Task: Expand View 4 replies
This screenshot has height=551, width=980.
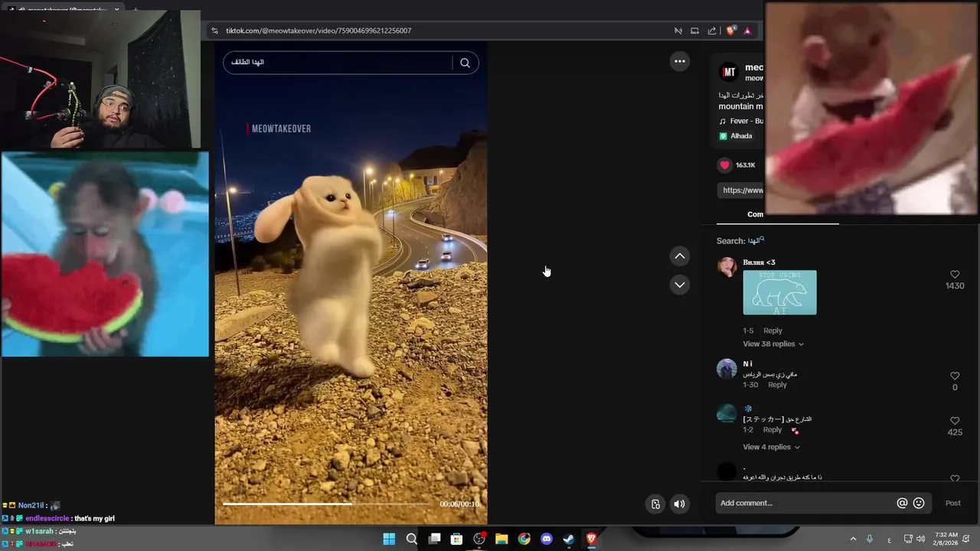Action: click(771, 447)
